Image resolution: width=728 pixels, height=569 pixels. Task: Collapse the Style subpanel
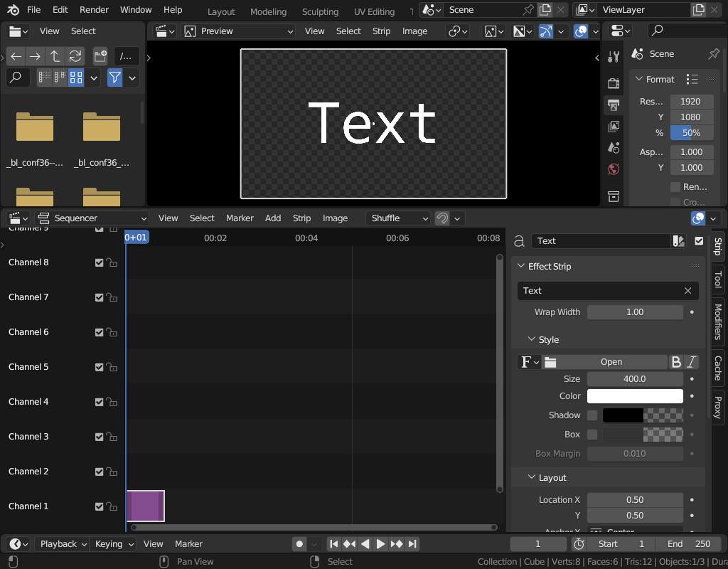pyautogui.click(x=532, y=339)
